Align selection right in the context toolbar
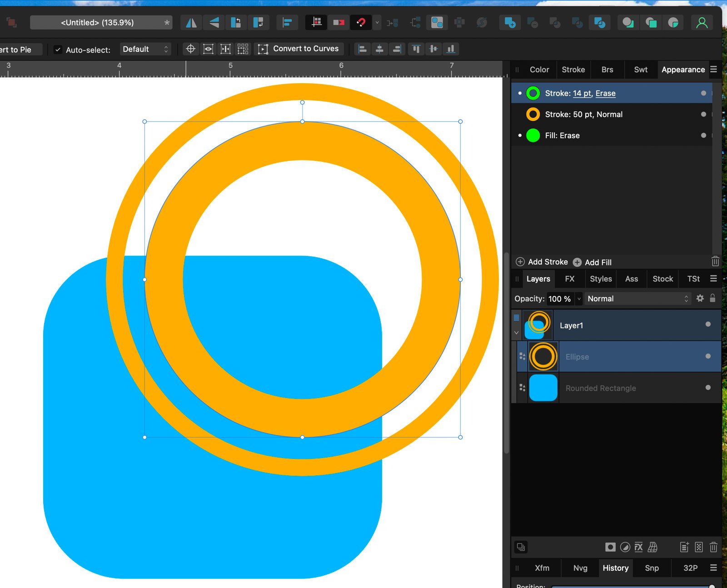The image size is (727, 588). pyautogui.click(x=397, y=49)
